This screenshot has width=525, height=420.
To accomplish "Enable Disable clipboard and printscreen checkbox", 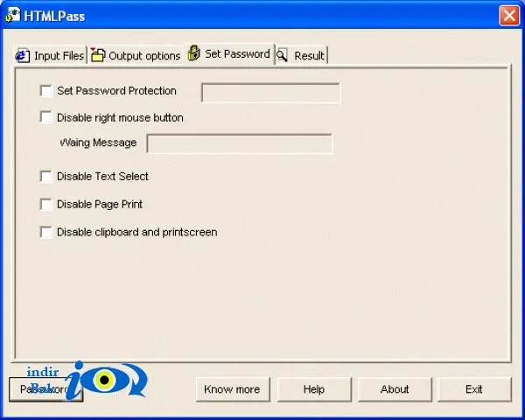I will [x=45, y=232].
